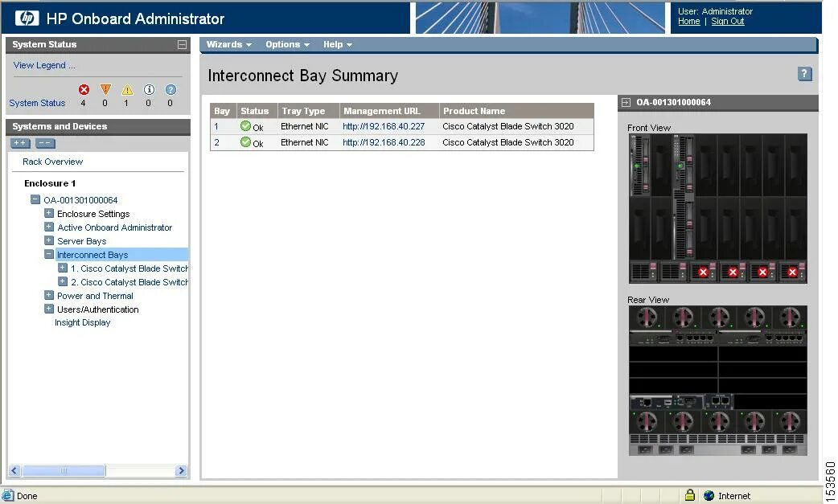Click the Status column header

point(257,110)
